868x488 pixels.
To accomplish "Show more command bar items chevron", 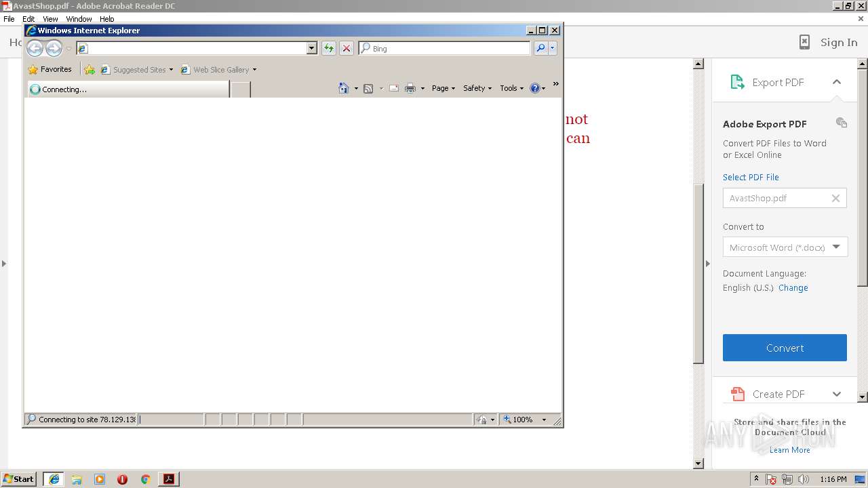I will tap(556, 84).
